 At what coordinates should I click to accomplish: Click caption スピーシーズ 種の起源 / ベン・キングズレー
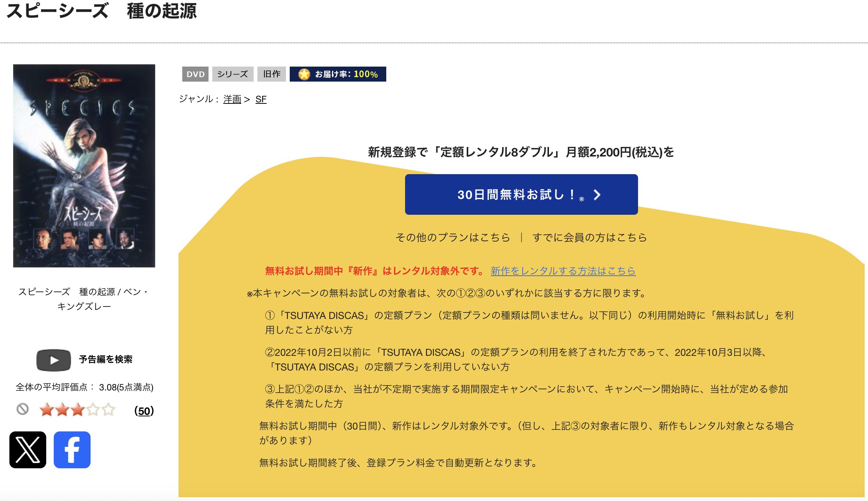(84, 299)
